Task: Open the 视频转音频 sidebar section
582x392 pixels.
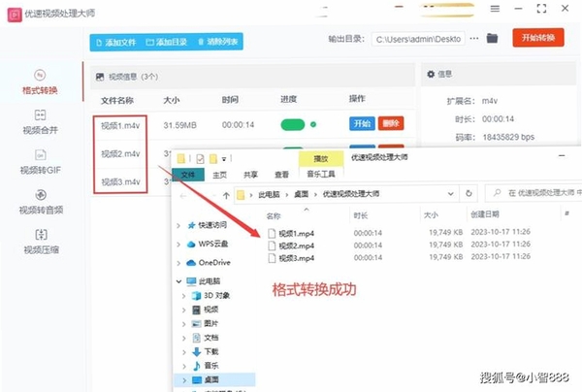Action: (41, 202)
